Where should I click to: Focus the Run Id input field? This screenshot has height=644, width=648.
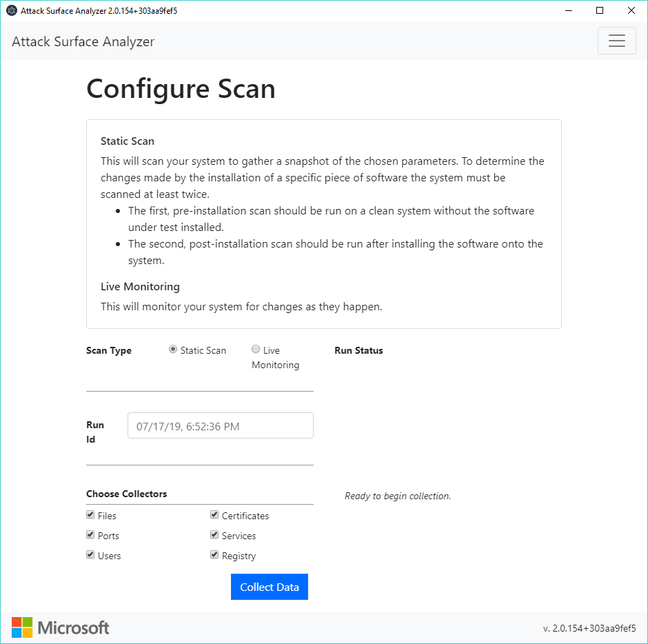tap(221, 425)
